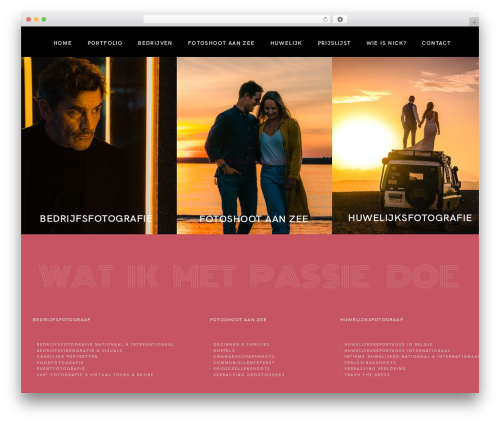The width and height of the screenshot is (500, 423).
Task: Click Huwelijksreportages in België list item
Action: (386, 344)
